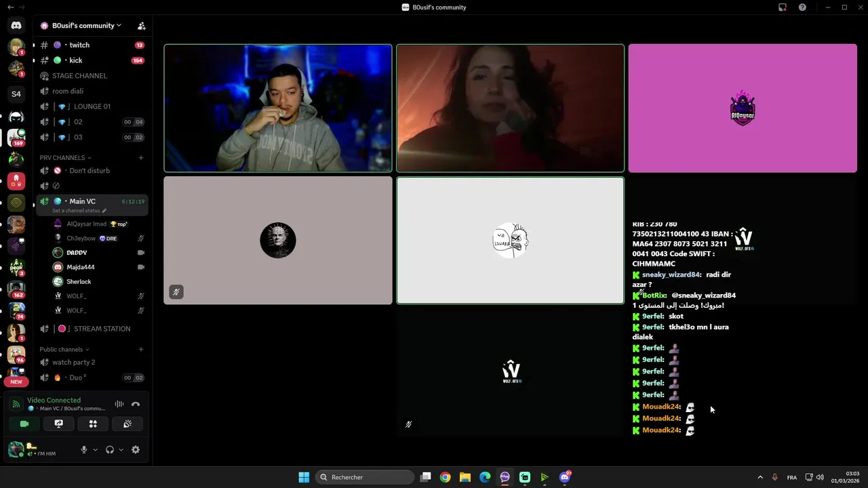
Task: Focus DADDY's webcam video tile
Action: (x=278, y=108)
